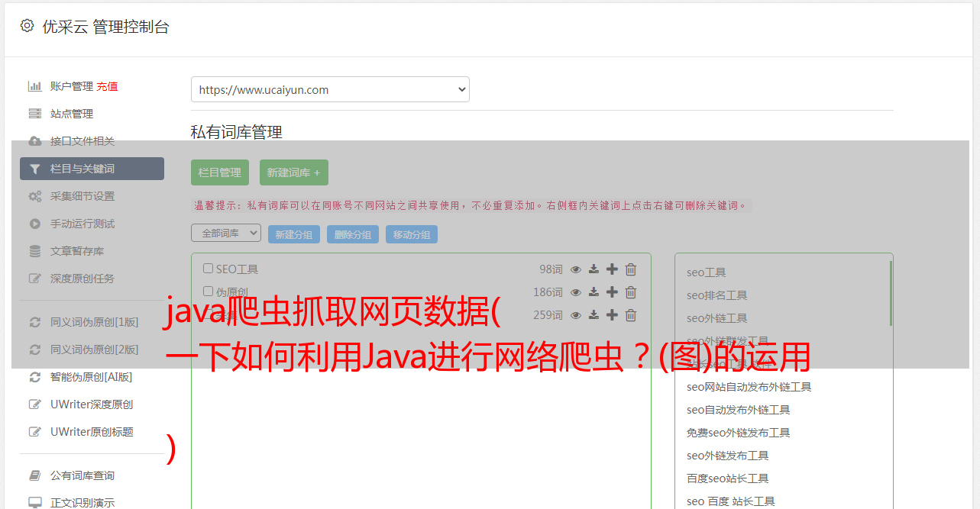Viewport: 980px width, 509px height.
Task: Click the eye icon in the 259词 row
Action: coord(576,315)
